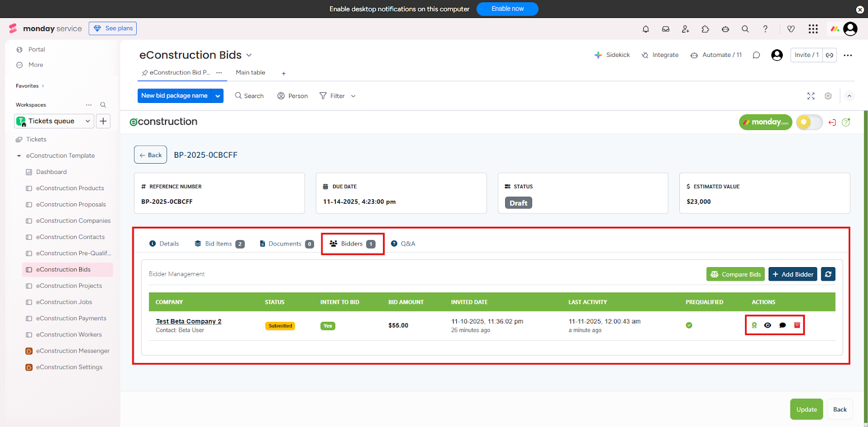This screenshot has width=868, height=427.
Task: Open bidder message chat bubble icon
Action: coord(782,326)
